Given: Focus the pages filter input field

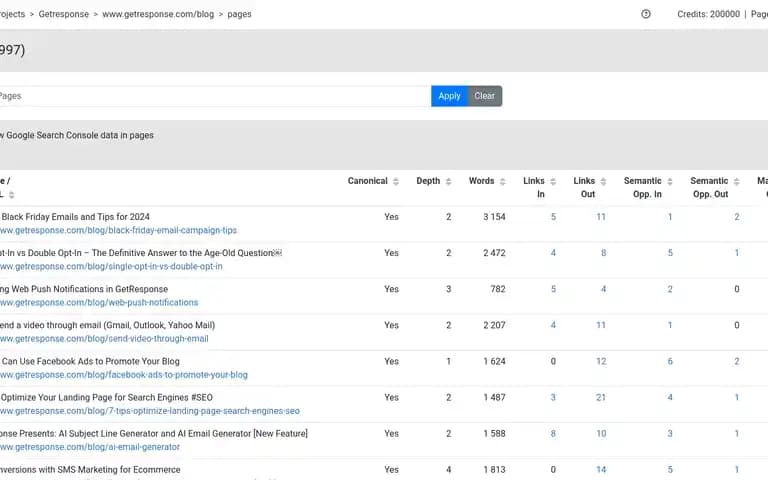Looking at the screenshot, I should pos(214,96).
